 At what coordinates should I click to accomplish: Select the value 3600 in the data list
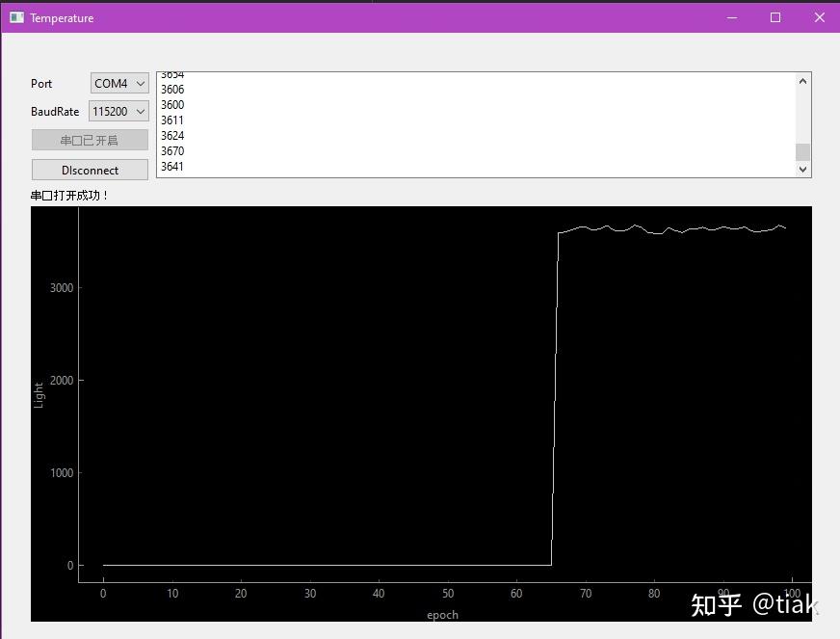pyautogui.click(x=172, y=104)
